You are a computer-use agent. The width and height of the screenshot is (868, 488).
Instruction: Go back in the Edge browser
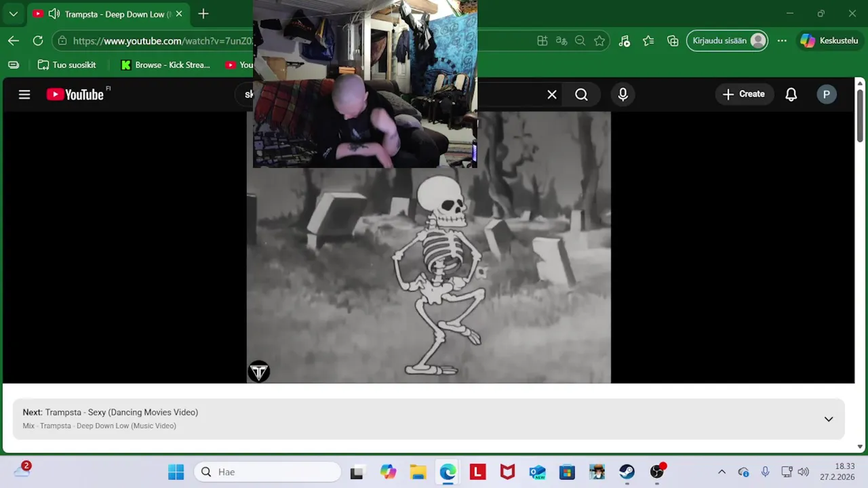(x=14, y=41)
